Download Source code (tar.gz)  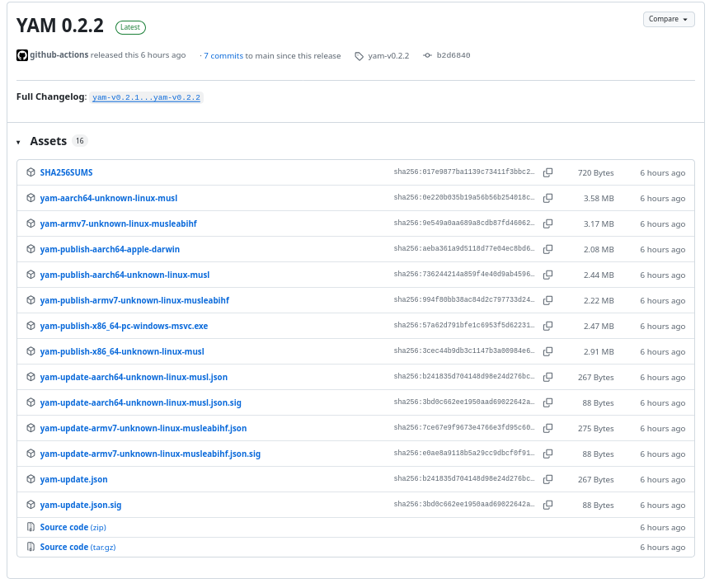(x=78, y=548)
